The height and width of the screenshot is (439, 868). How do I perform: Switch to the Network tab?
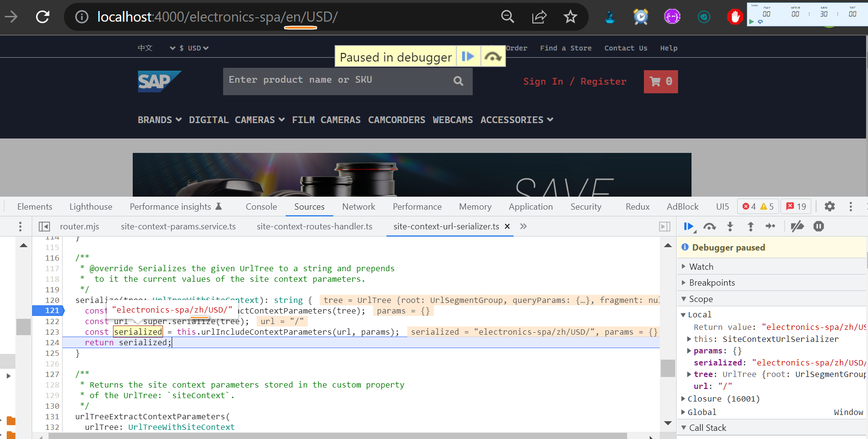[x=359, y=206]
